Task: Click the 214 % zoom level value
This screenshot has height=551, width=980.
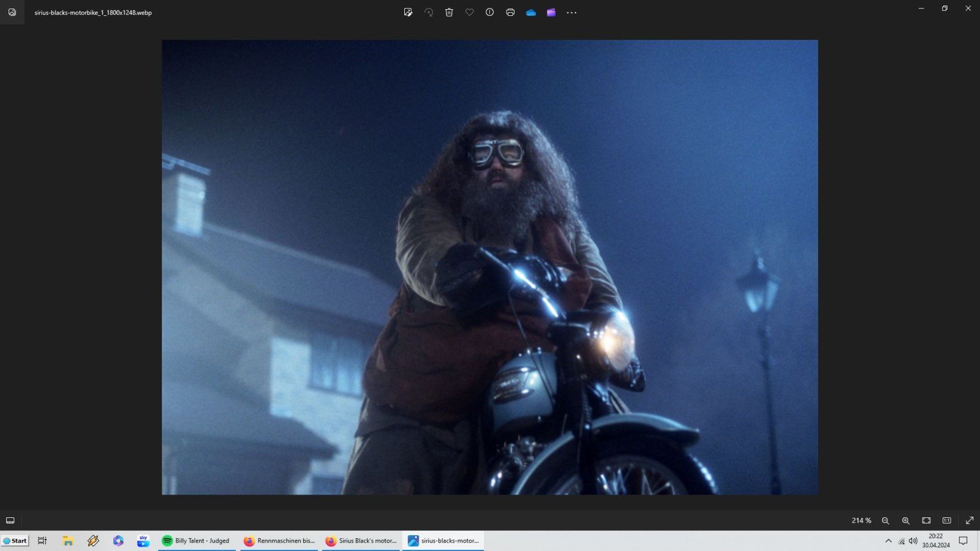Action: (861, 520)
